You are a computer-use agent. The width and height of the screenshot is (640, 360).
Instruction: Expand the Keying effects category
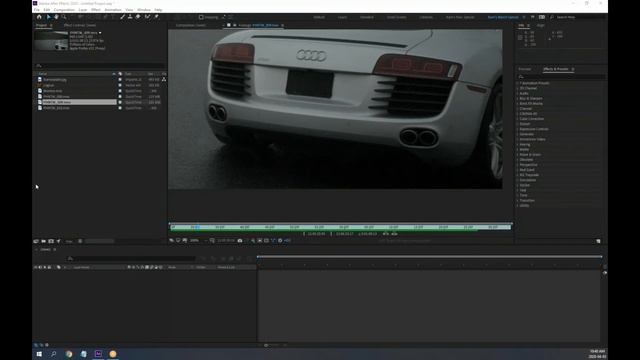click(x=518, y=144)
